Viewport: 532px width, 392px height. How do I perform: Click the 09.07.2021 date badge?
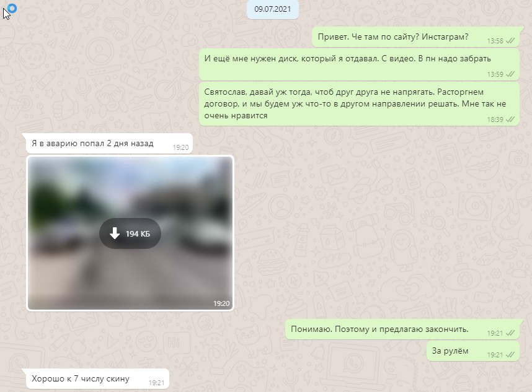tap(272, 9)
